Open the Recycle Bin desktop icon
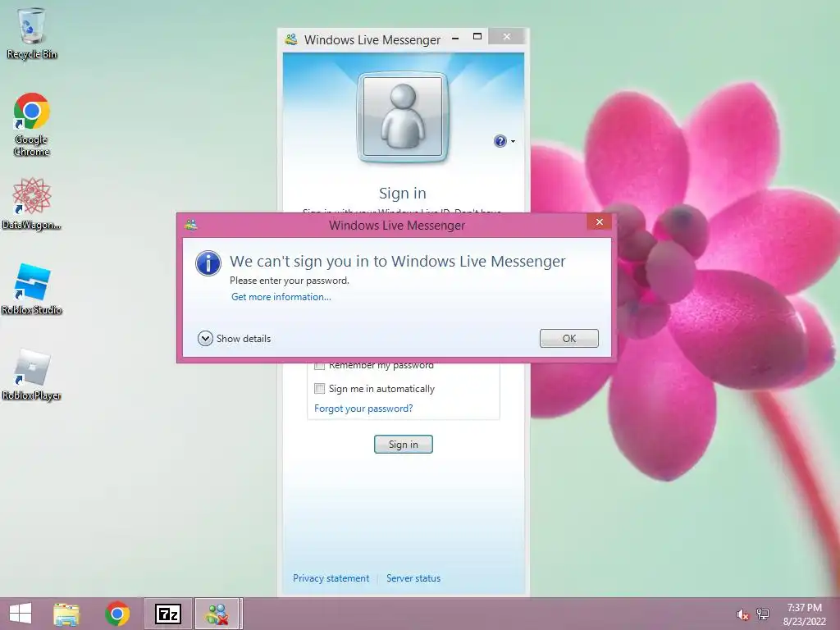The width and height of the screenshot is (840, 630). [32, 33]
